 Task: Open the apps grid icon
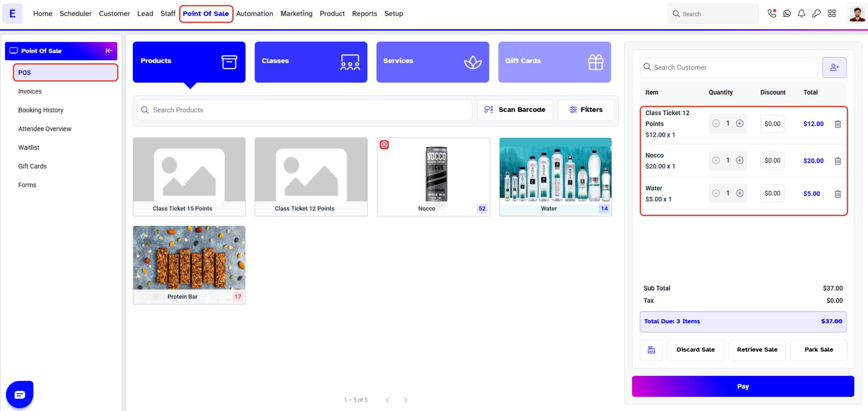(x=832, y=13)
